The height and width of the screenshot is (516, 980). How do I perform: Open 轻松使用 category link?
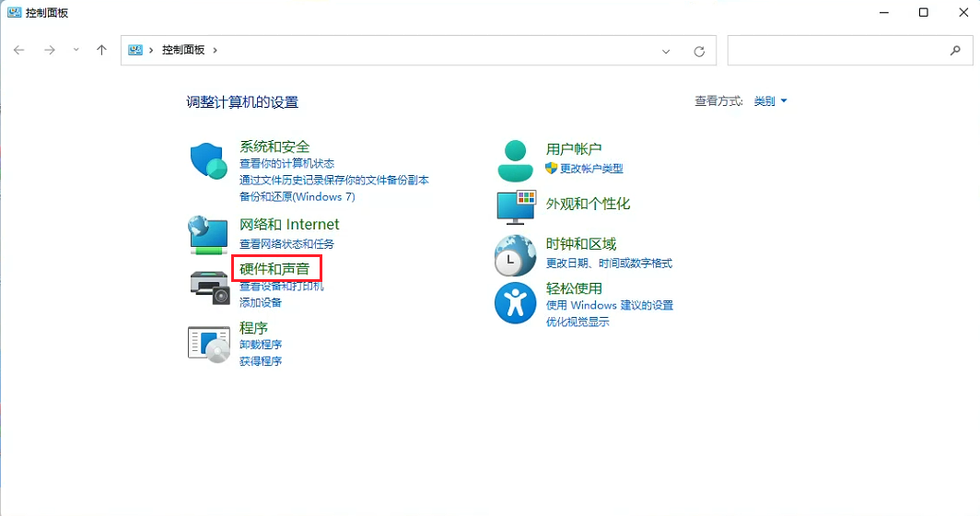tap(574, 288)
